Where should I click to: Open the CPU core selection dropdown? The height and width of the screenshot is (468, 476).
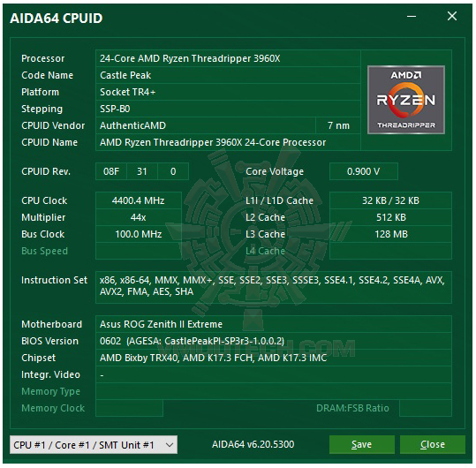94,445
